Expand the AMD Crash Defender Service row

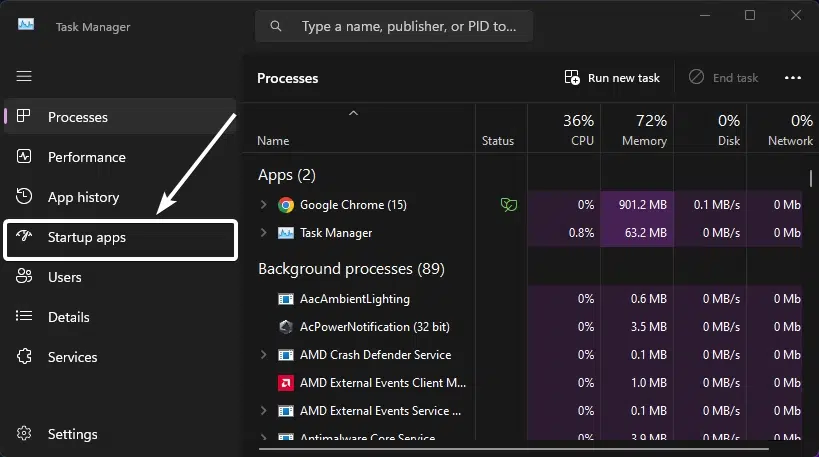point(264,355)
